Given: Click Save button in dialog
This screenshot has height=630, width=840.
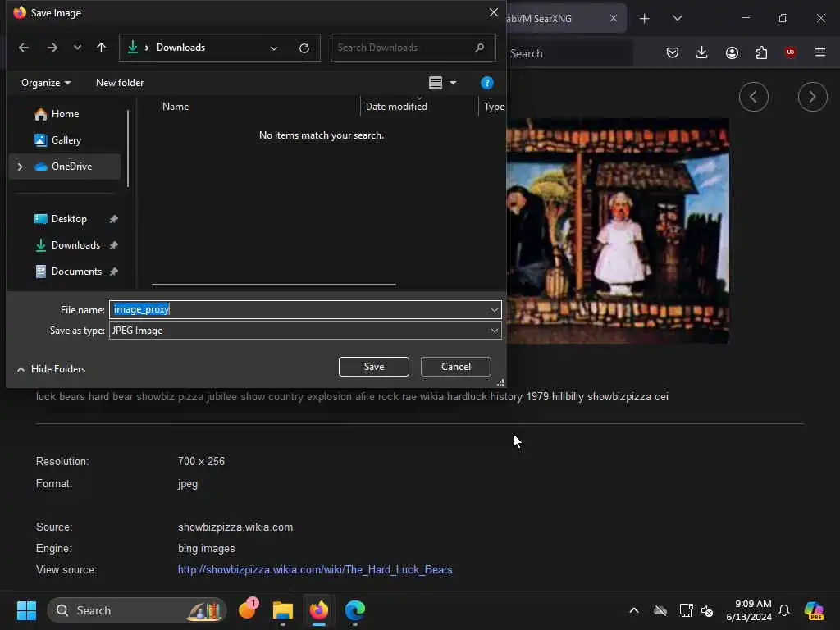Looking at the screenshot, I should [x=374, y=367].
